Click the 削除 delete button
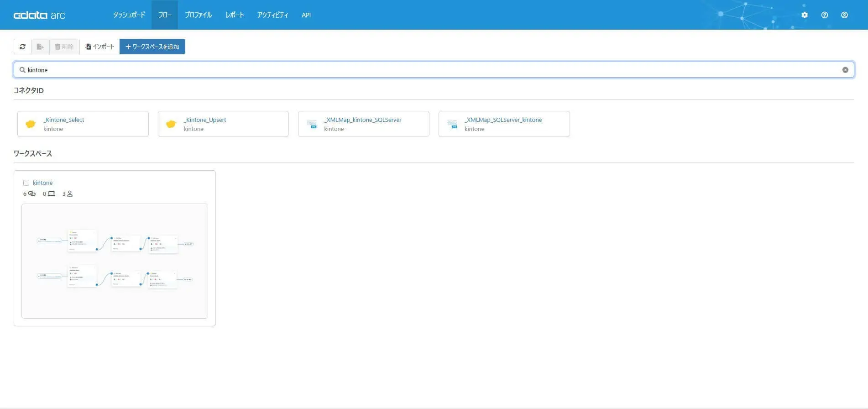 (x=64, y=47)
